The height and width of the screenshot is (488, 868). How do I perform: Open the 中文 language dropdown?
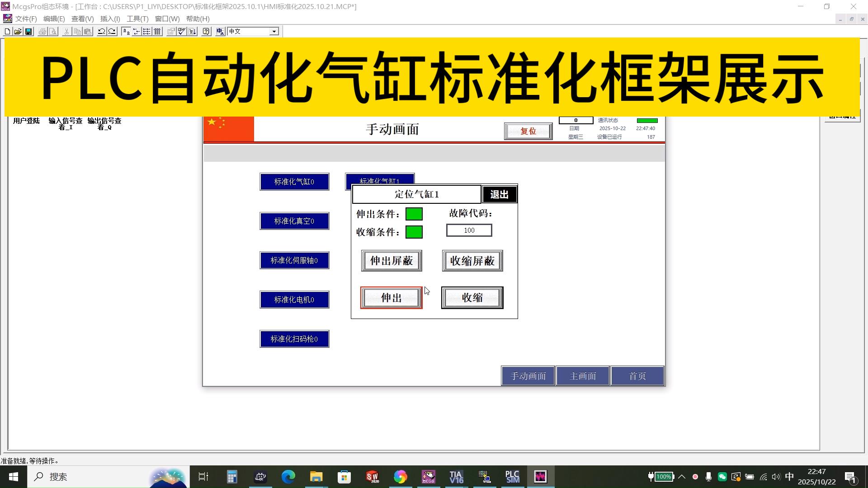click(x=274, y=31)
